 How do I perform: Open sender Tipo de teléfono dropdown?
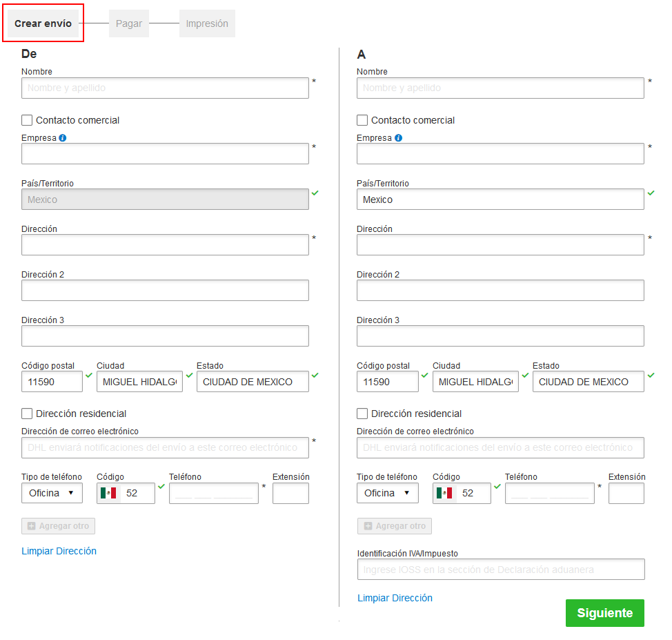click(x=52, y=493)
